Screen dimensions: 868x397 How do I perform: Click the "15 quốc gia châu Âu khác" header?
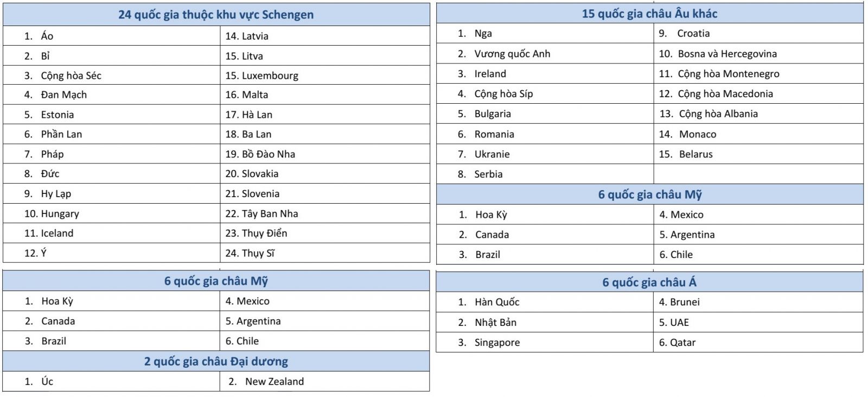(649, 14)
